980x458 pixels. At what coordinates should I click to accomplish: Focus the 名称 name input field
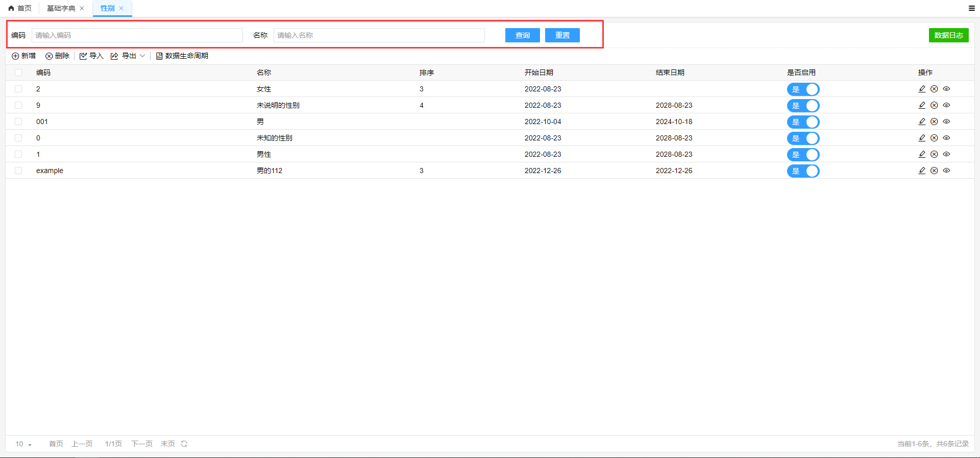click(x=379, y=35)
